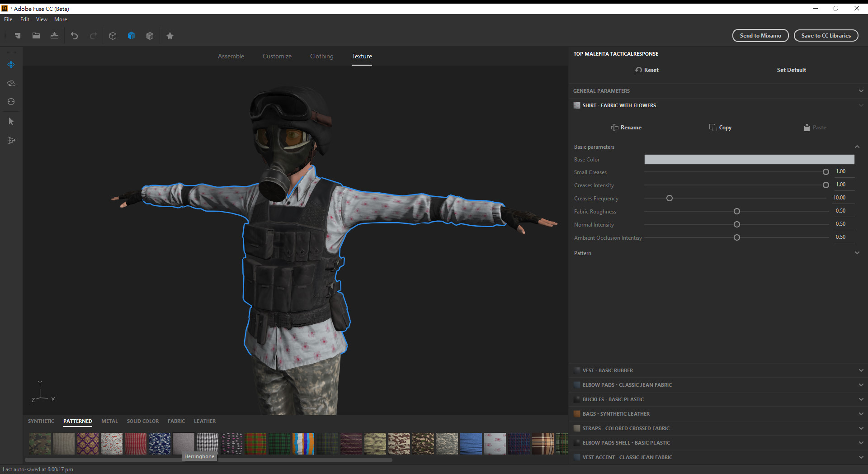Select the red-green tartan plaid thumbnail
The height and width of the screenshot is (474, 868).
point(255,444)
